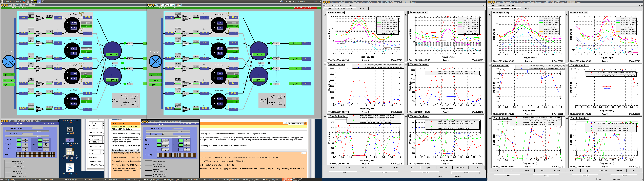Switch to Excitation tab in sens_P window
This screenshot has width=644, height=181.
tap(351, 9)
